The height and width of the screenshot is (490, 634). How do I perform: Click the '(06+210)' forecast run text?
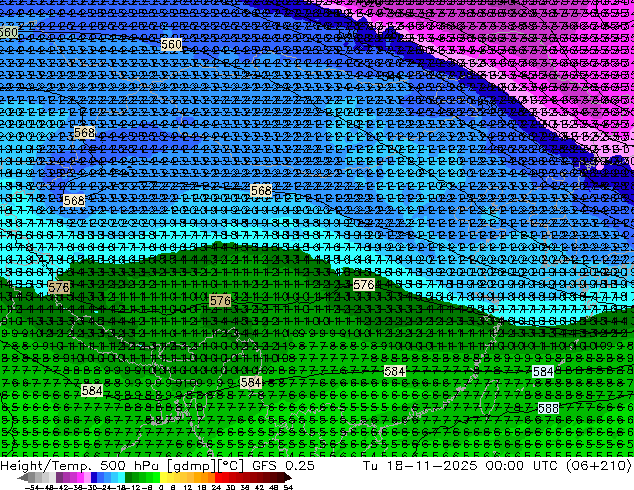(x=598, y=465)
